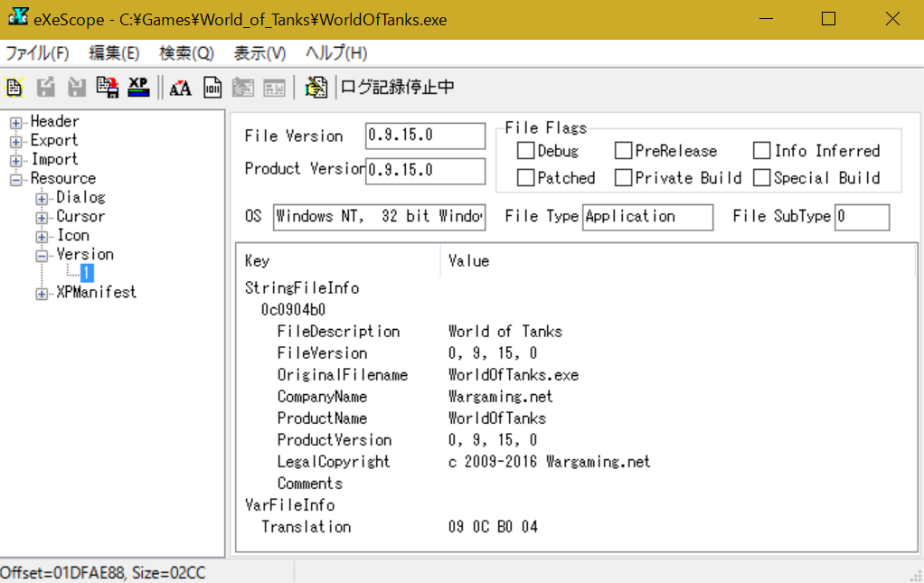This screenshot has width=924, height=583.
Task: Click the value 'WorldOfTanks.exe'
Action: click(514, 375)
